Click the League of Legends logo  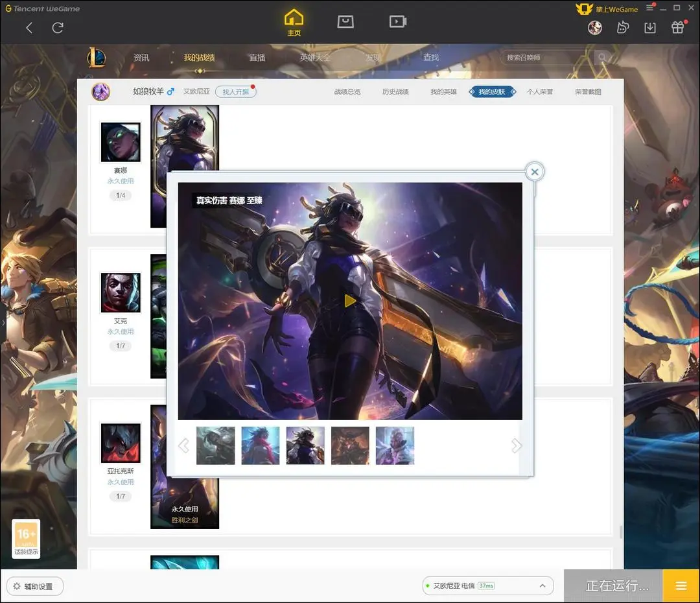click(x=97, y=58)
